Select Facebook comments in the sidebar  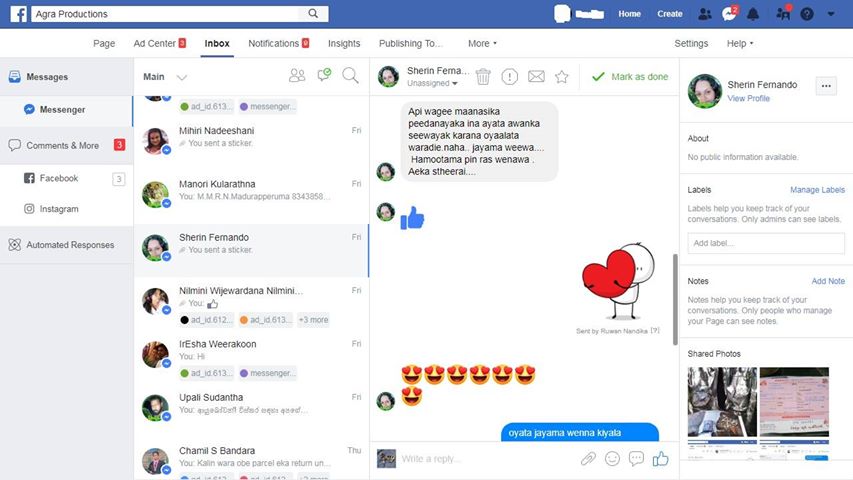coord(66,178)
